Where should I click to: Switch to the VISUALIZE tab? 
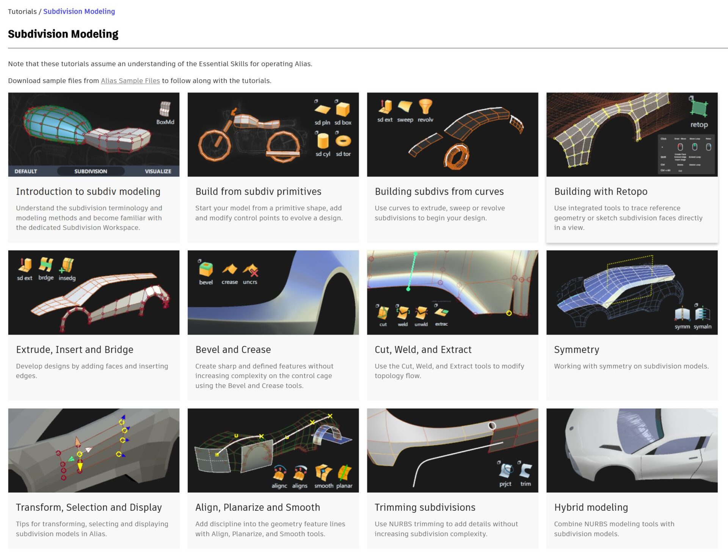click(158, 171)
